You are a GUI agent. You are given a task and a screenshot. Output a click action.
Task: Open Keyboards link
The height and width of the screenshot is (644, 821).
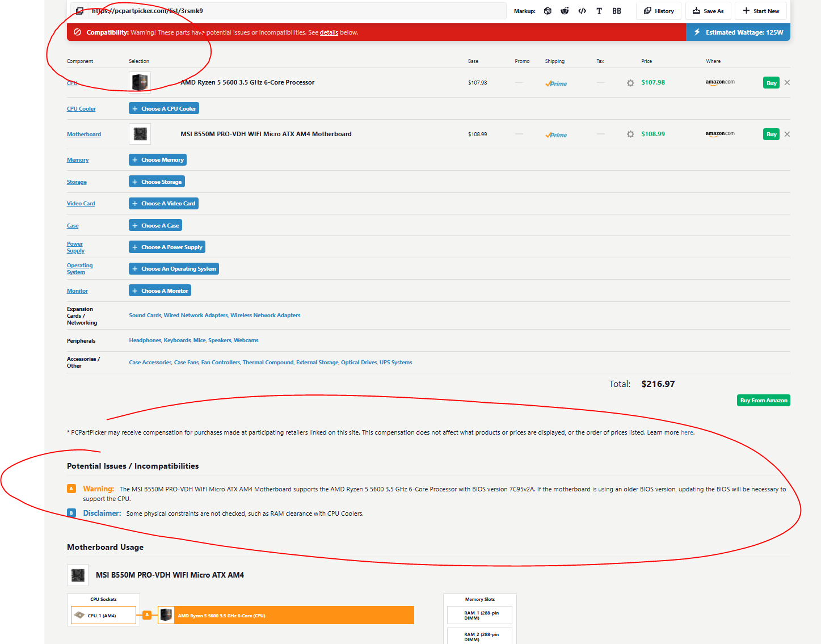pyautogui.click(x=177, y=340)
